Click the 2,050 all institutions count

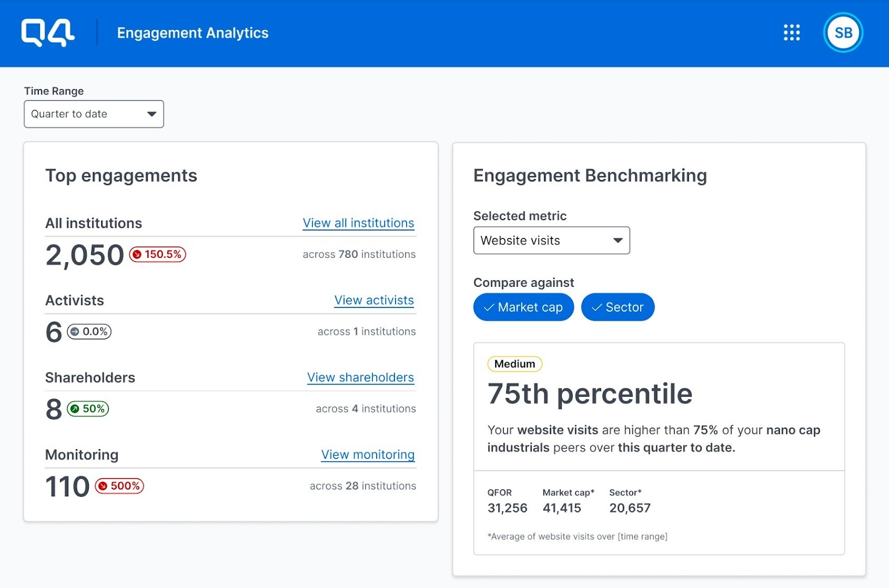(x=84, y=255)
